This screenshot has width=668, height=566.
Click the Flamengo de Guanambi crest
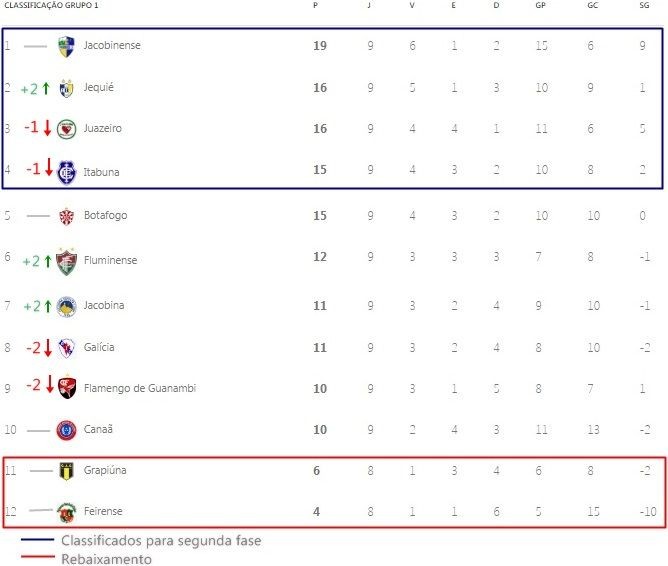pyautogui.click(x=67, y=388)
